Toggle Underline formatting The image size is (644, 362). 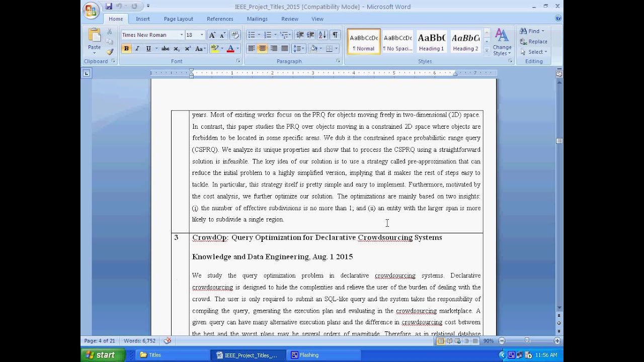[148, 49]
